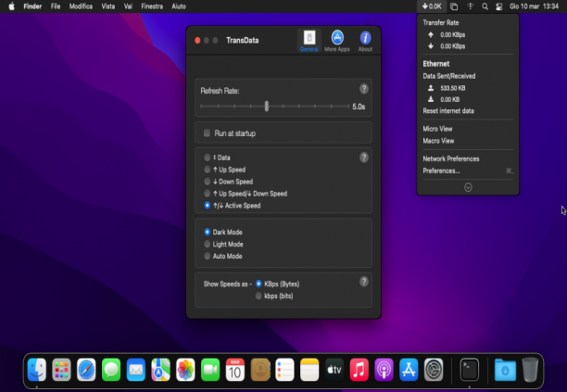Image resolution: width=567 pixels, height=392 pixels.
Task: Click the help icon beside Show Speeds
Action: click(364, 282)
